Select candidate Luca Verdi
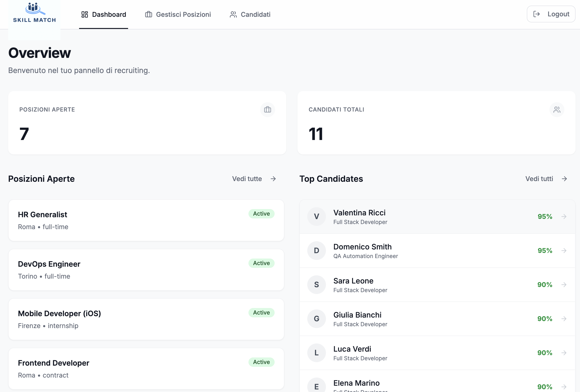580x392 pixels. click(x=437, y=353)
